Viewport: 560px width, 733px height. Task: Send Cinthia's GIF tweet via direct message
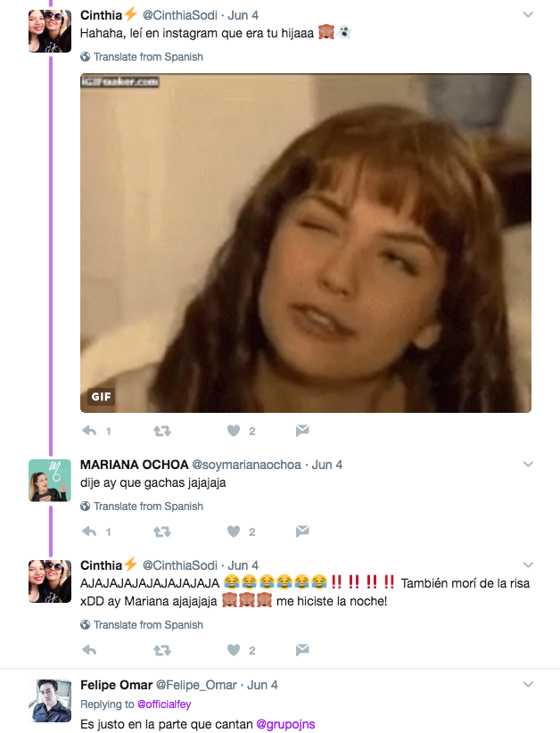click(x=302, y=431)
